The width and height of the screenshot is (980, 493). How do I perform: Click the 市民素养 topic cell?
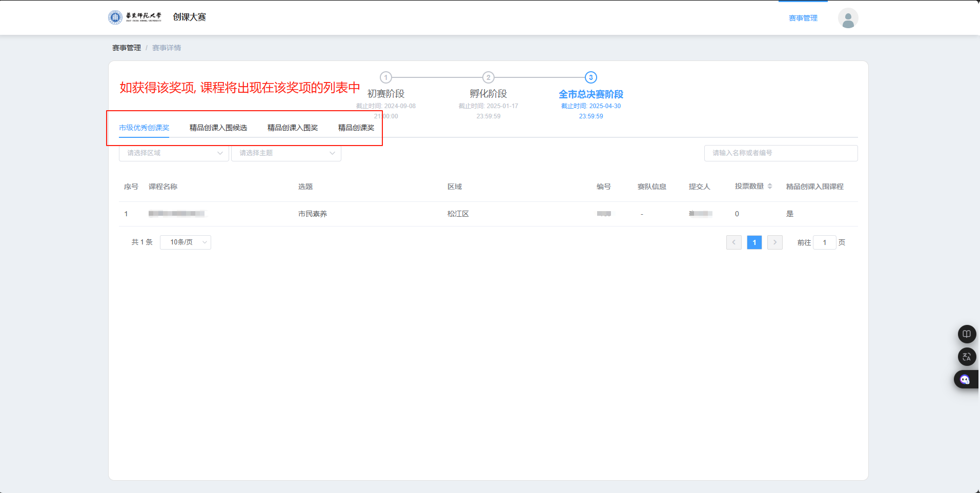(x=313, y=214)
